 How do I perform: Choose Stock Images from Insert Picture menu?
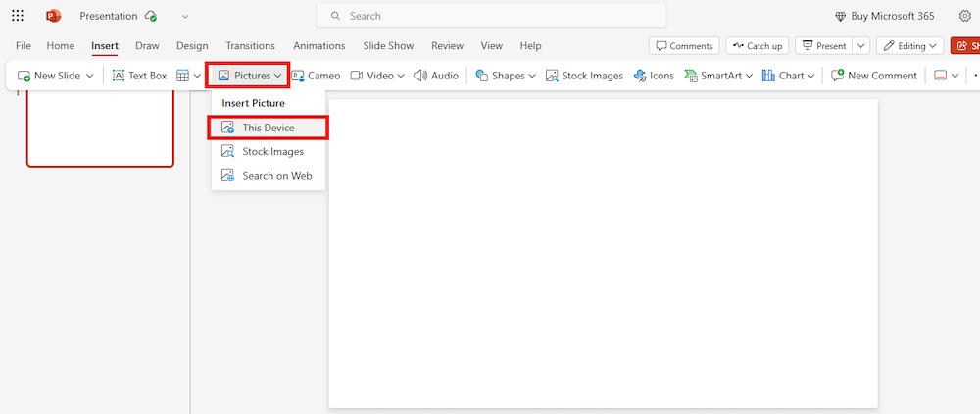tap(269, 151)
